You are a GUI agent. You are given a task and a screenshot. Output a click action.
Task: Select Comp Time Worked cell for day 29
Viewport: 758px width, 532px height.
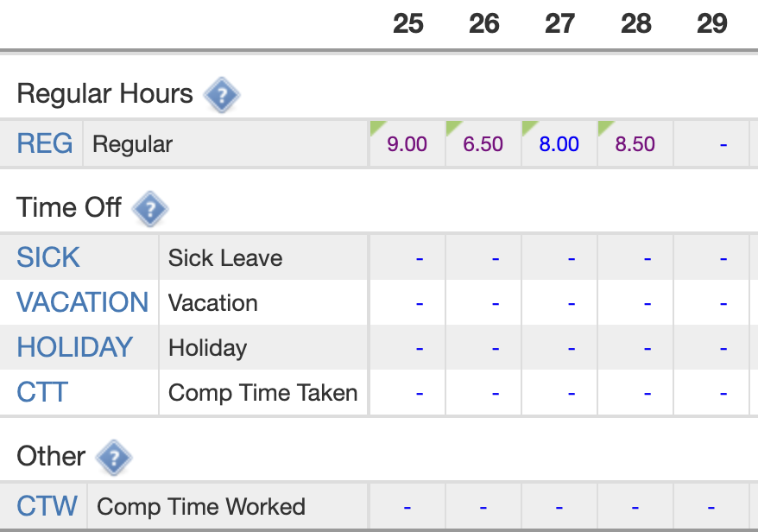(711, 506)
